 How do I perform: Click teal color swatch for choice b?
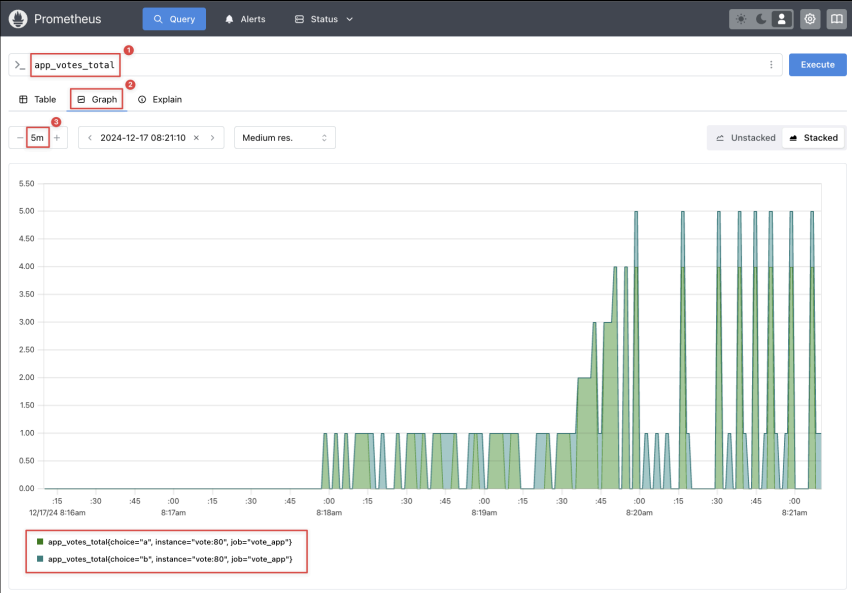(40, 558)
